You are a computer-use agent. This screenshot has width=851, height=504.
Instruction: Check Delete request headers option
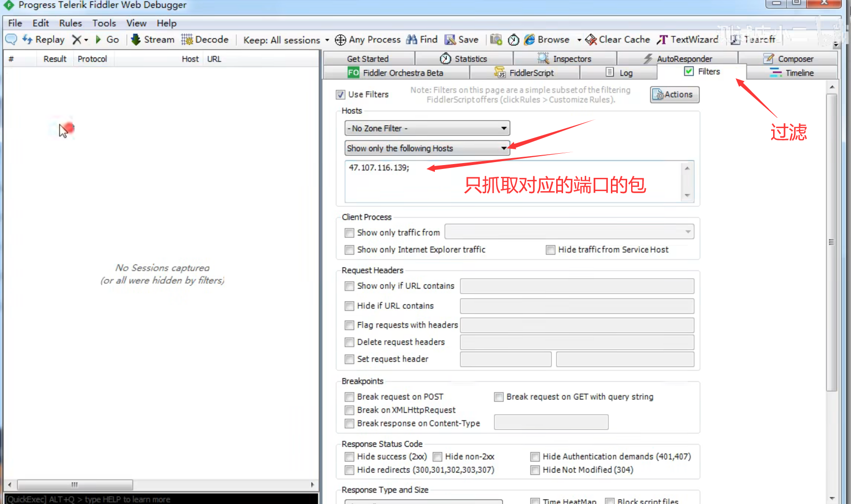(350, 342)
